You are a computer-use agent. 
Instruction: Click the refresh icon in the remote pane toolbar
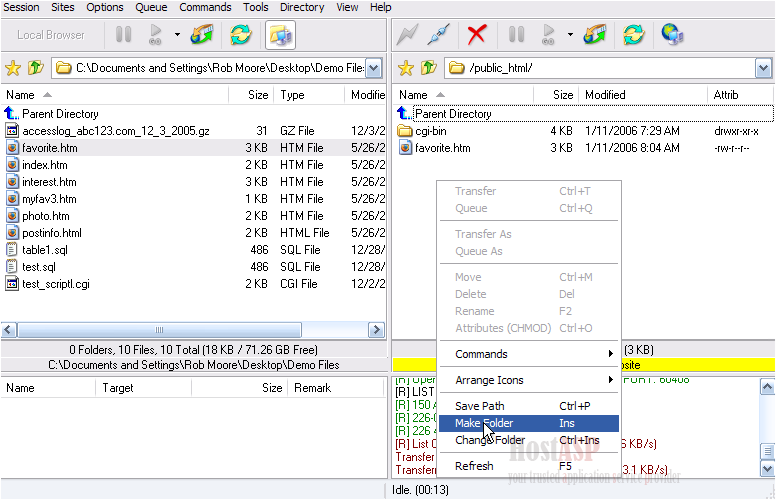coord(633,35)
